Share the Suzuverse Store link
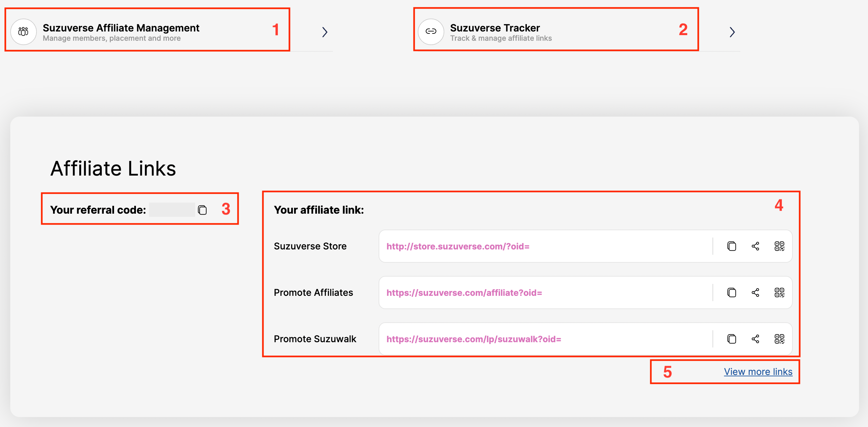The width and height of the screenshot is (868, 427). (x=756, y=246)
